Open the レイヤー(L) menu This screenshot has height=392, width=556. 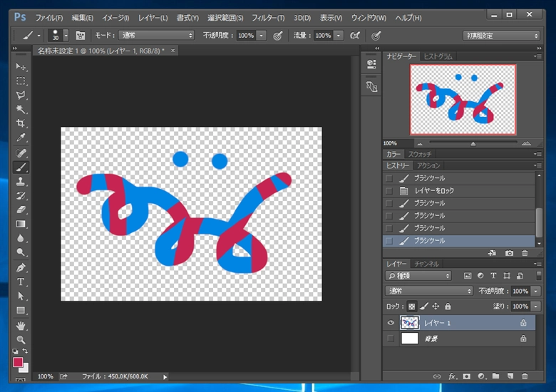(153, 18)
